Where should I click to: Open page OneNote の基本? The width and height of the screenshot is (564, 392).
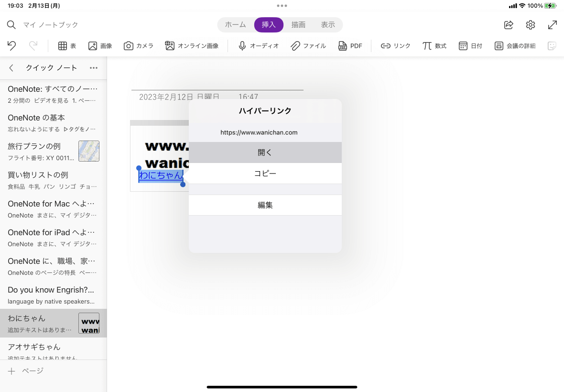pyautogui.click(x=53, y=123)
